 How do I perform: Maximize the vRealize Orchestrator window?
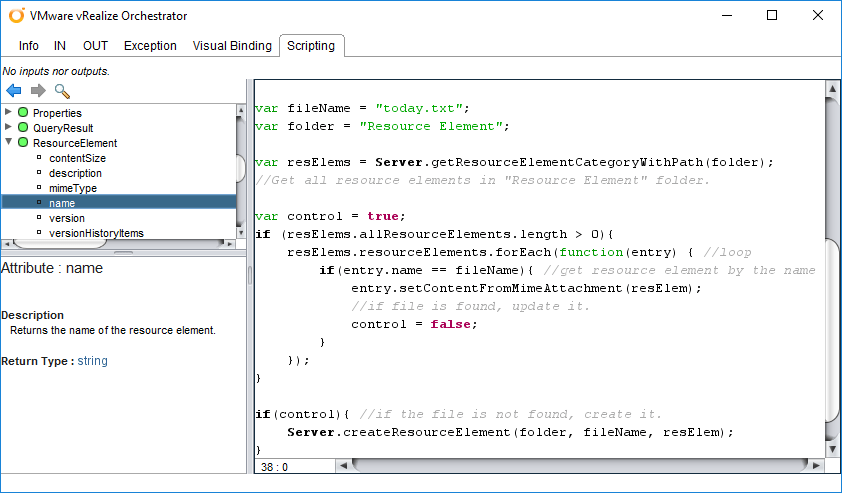coord(772,15)
